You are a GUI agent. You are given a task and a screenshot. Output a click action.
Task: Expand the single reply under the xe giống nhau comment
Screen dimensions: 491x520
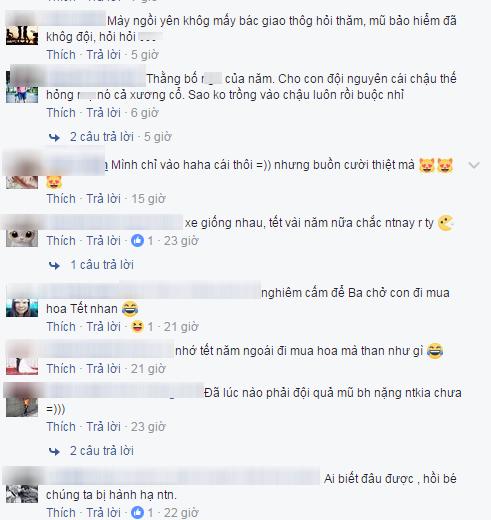point(102,265)
